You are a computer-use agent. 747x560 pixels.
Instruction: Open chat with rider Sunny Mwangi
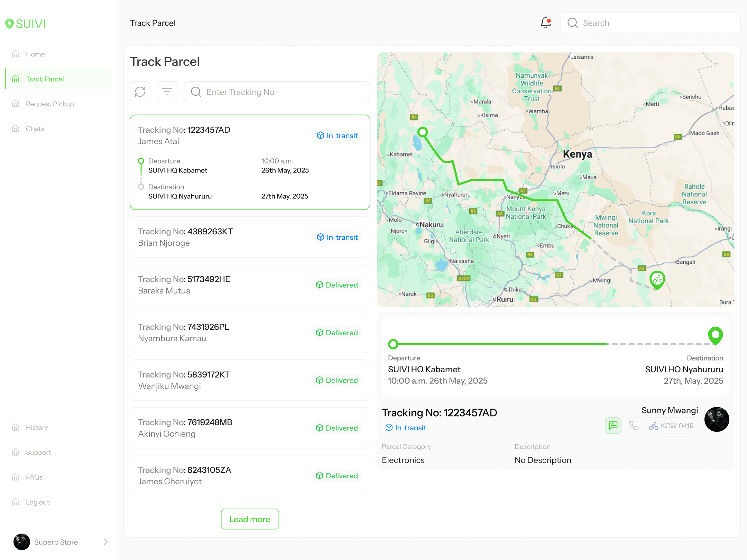(613, 426)
